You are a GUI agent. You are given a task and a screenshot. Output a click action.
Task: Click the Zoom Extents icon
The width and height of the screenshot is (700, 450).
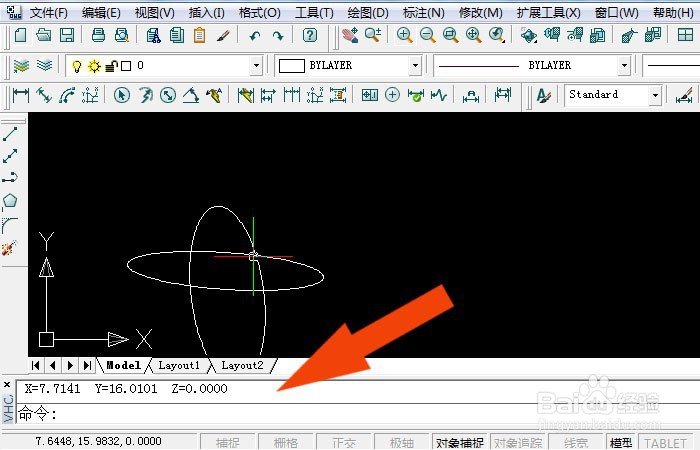(474, 35)
